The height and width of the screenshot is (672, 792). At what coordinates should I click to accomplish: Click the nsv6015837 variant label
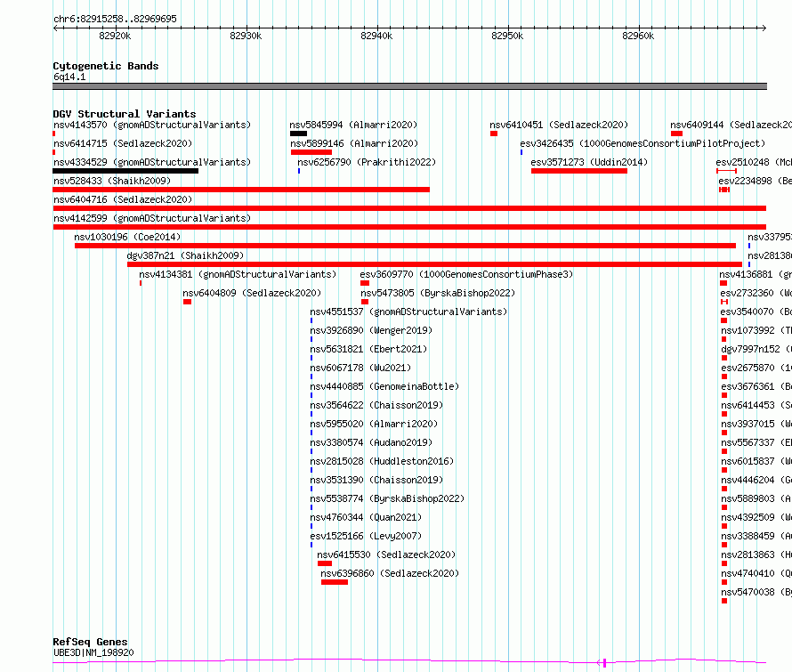[x=756, y=461]
